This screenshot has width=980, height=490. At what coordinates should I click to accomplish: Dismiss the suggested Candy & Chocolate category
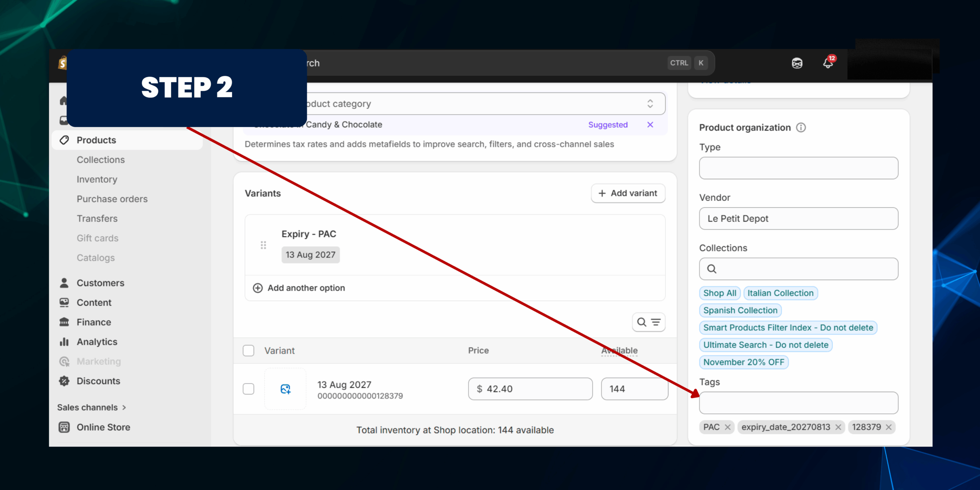[x=650, y=125]
